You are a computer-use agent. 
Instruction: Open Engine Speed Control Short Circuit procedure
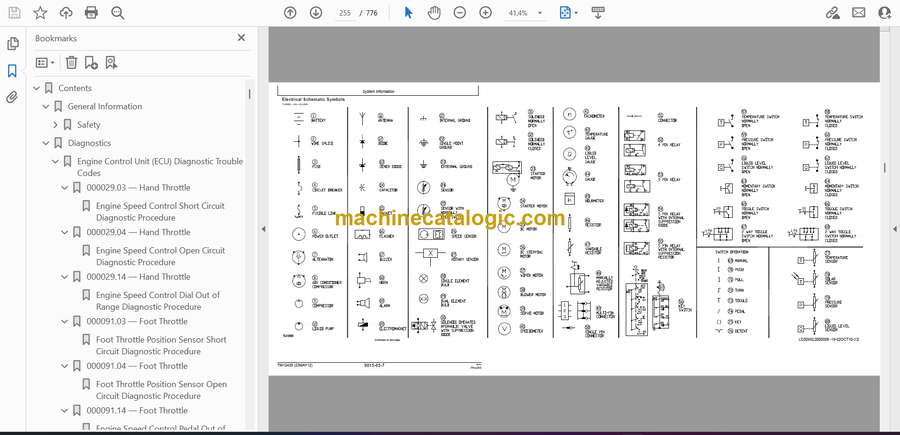click(160, 212)
